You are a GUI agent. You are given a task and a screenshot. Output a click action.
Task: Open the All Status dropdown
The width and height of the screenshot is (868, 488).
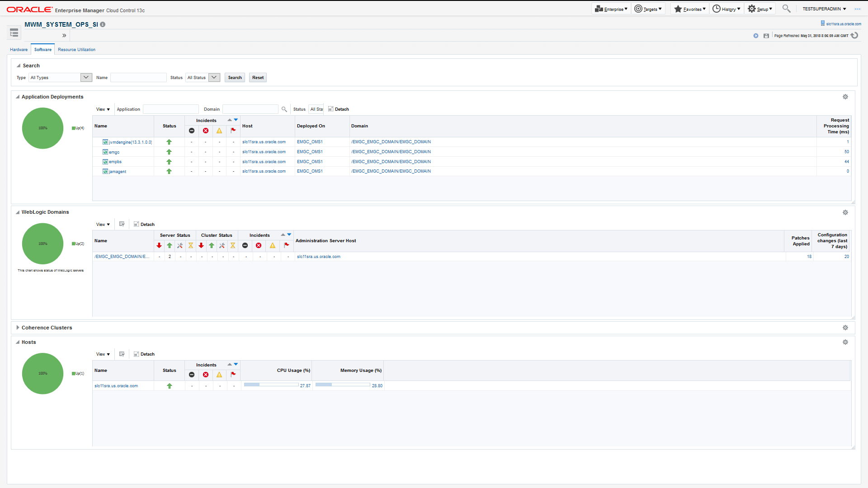pyautogui.click(x=214, y=78)
